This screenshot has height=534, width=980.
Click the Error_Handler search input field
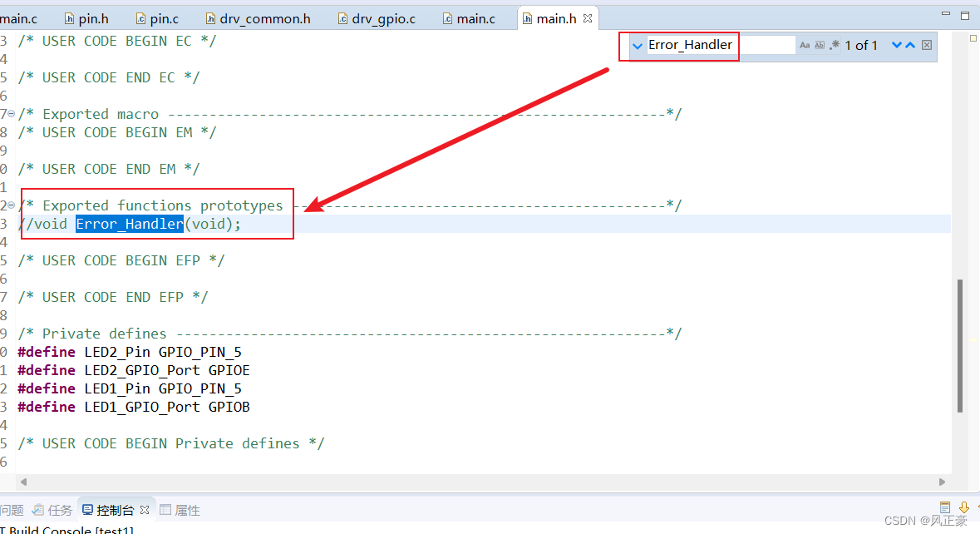tap(720, 45)
